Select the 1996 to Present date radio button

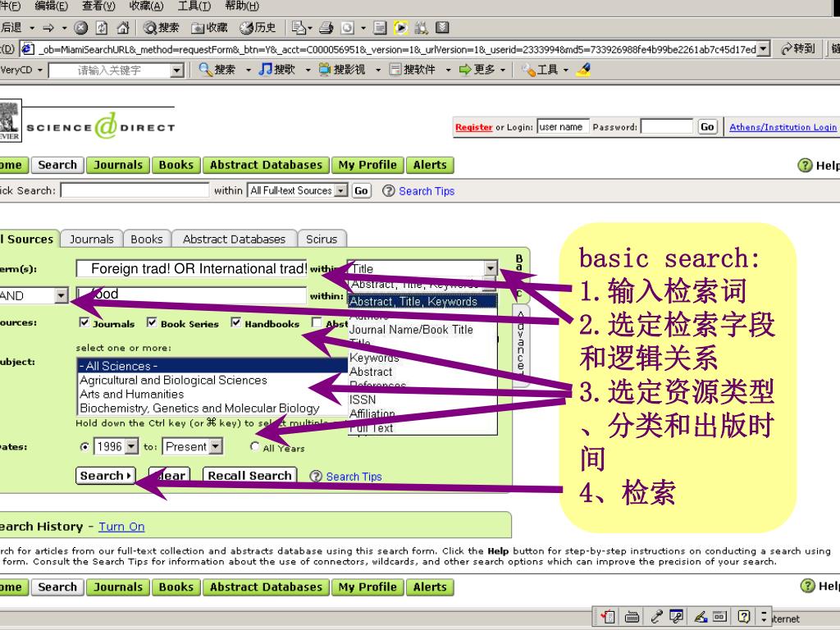(84, 447)
